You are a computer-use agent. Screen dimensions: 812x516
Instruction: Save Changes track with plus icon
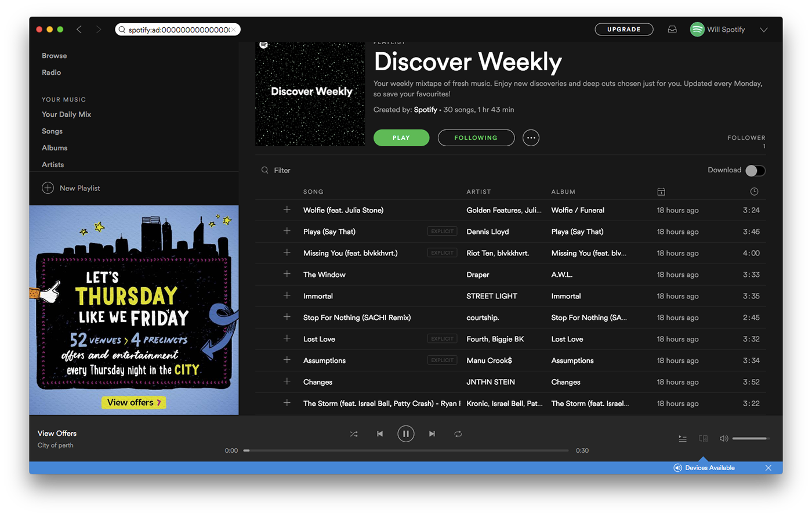pos(287,381)
